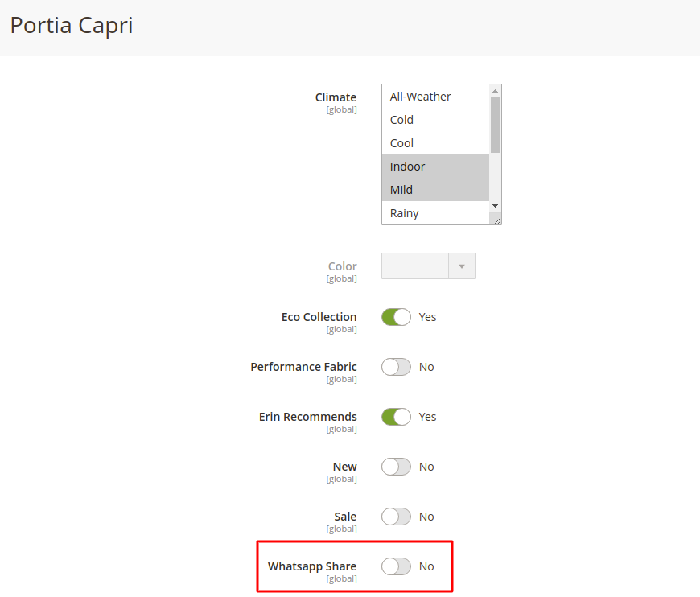This screenshot has width=700, height=597.
Task: Enable the Whatsapp Share toggle
Action: [396, 566]
